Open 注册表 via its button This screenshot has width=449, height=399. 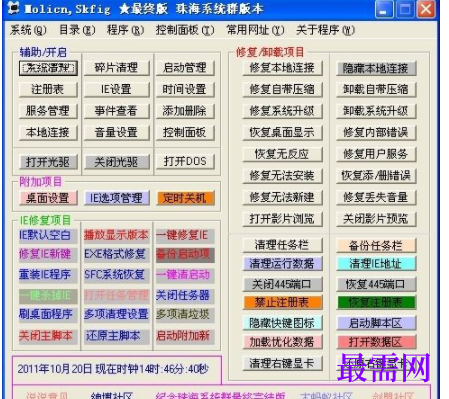coord(48,89)
